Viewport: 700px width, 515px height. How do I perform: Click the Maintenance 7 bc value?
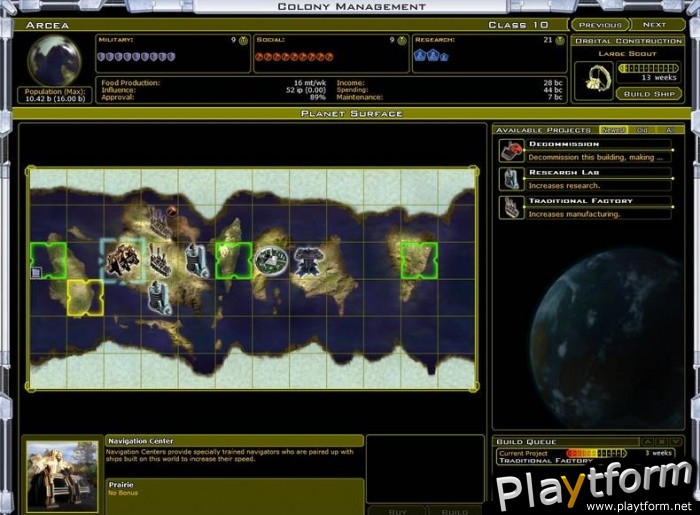pyautogui.click(x=555, y=97)
